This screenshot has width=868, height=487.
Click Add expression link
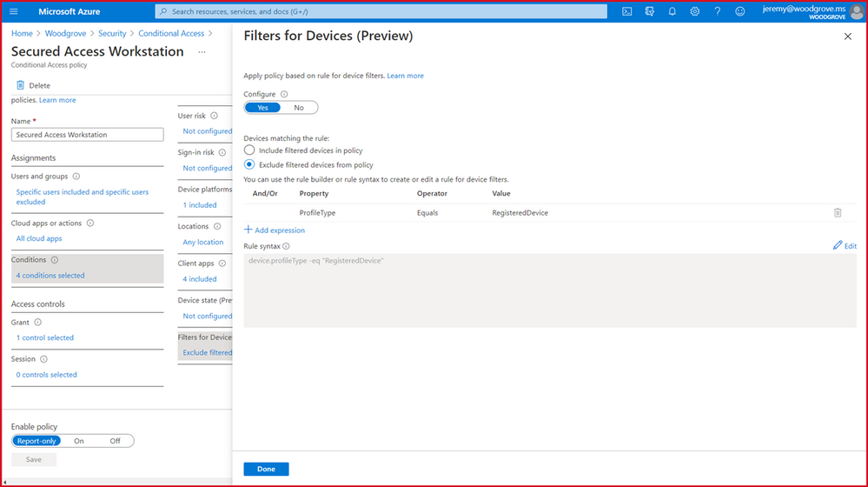point(275,230)
